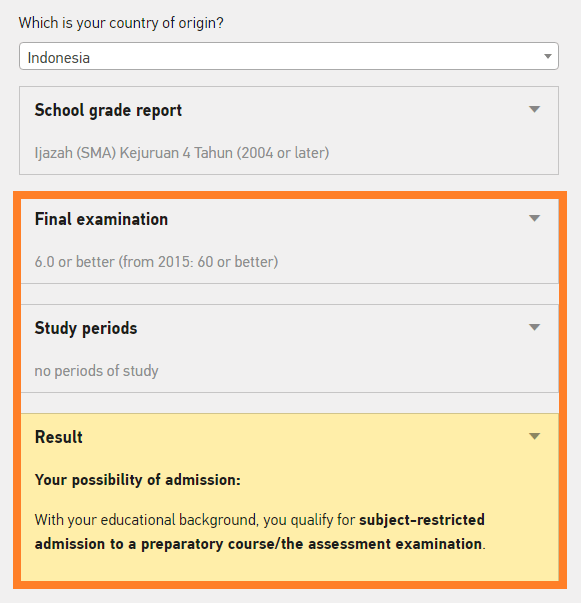Click the no periods of study value
Image resolution: width=581 pixels, height=603 pixels.
(96, 371)
